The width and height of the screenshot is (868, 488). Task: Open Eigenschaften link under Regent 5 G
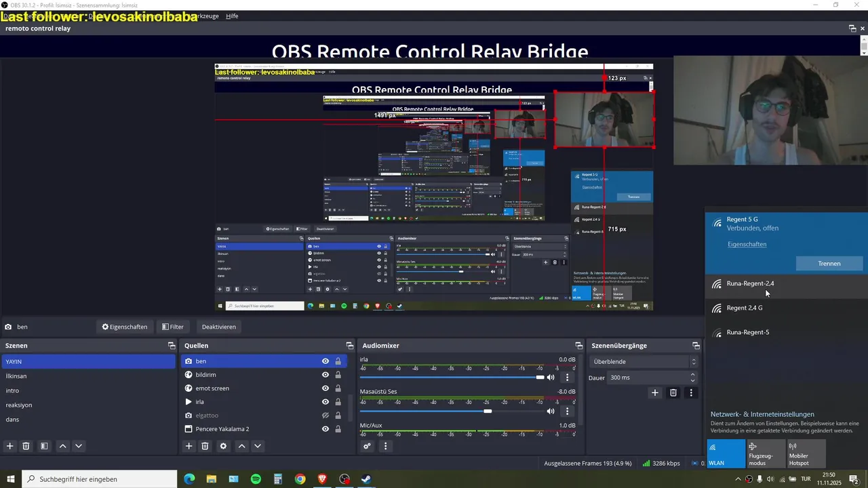pyautogui.click(x=747, y=244)
